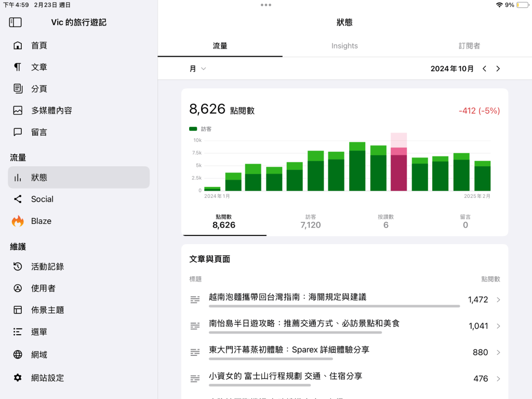Open Social share icon
Screen dimensions: 532x399
click(18, 199)
